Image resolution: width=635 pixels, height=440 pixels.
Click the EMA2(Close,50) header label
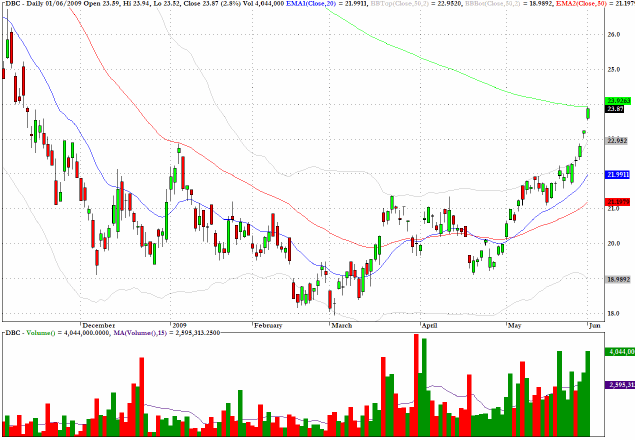(583, 4)
